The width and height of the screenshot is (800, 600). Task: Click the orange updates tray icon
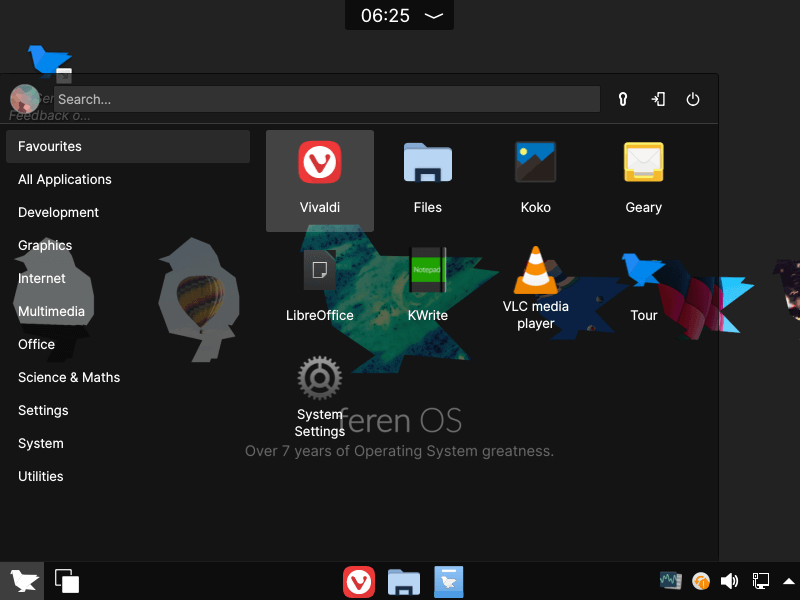coord(701,581)
